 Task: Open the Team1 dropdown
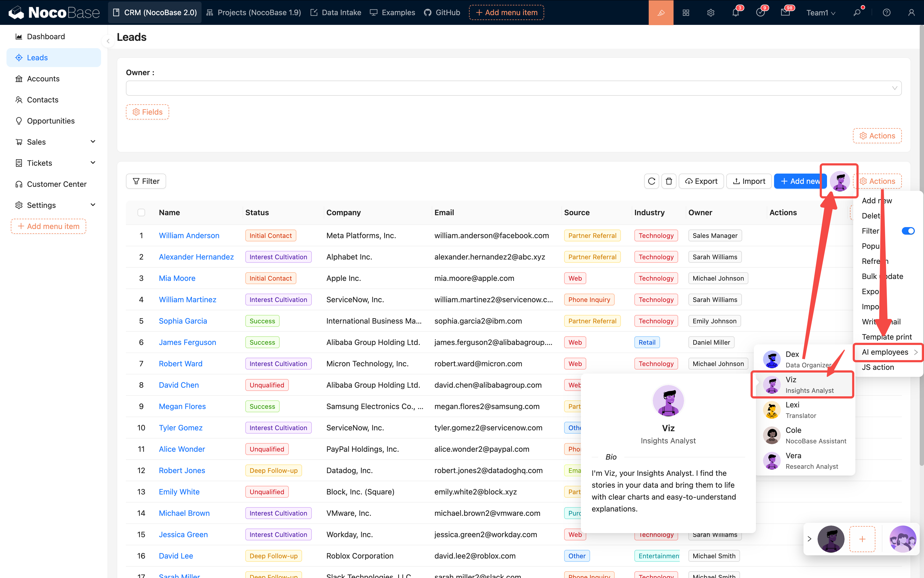pos(821,12)
